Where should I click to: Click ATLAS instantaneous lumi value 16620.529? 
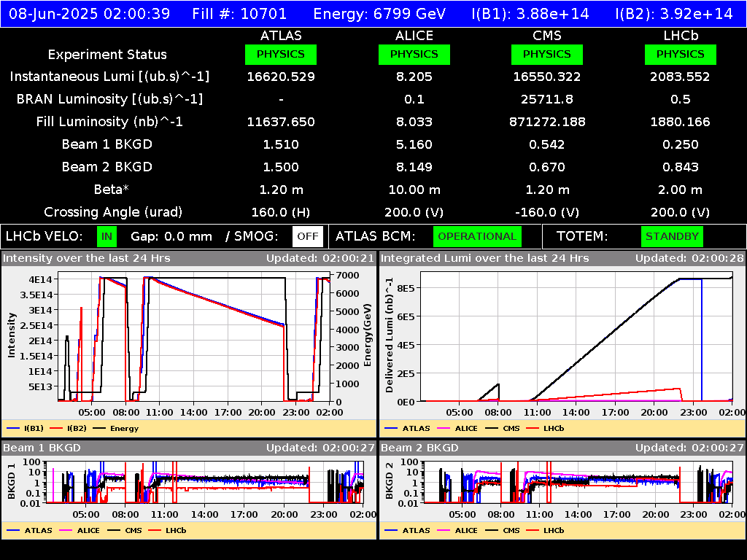pos(281,77)
